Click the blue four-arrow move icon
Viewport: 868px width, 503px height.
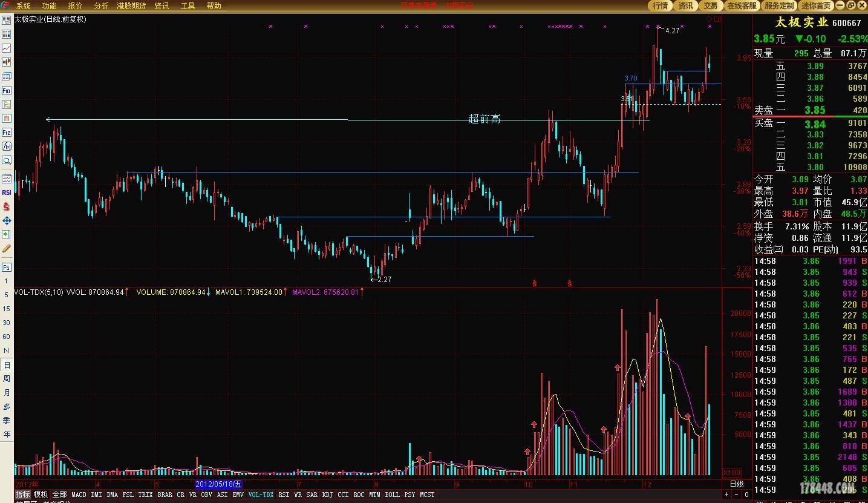(x=7, y=220)
